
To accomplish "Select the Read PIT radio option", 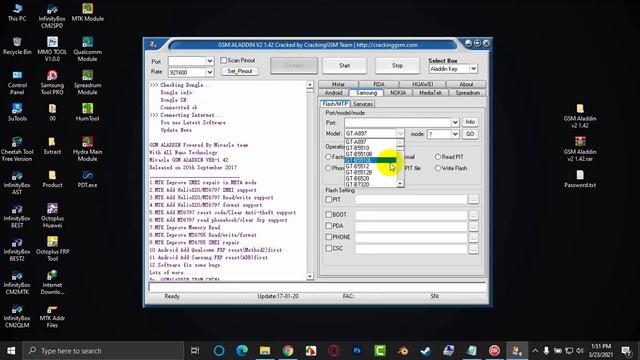I will point(438,157).
